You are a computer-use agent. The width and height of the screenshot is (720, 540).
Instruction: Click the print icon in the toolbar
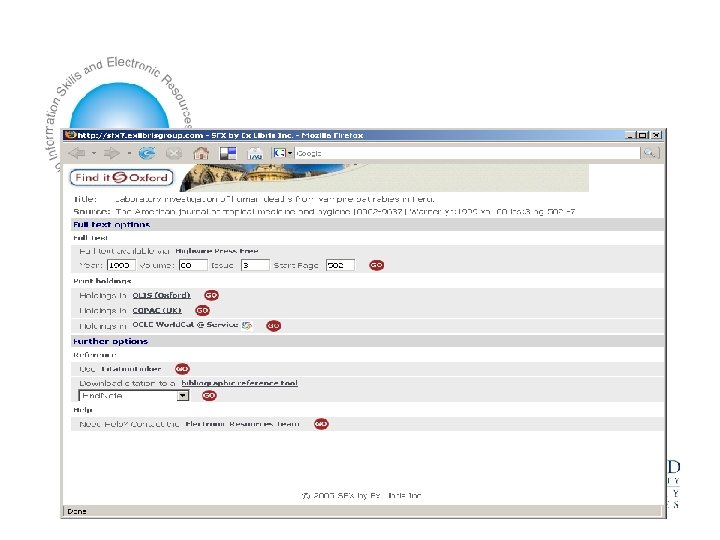click(255, 153)
